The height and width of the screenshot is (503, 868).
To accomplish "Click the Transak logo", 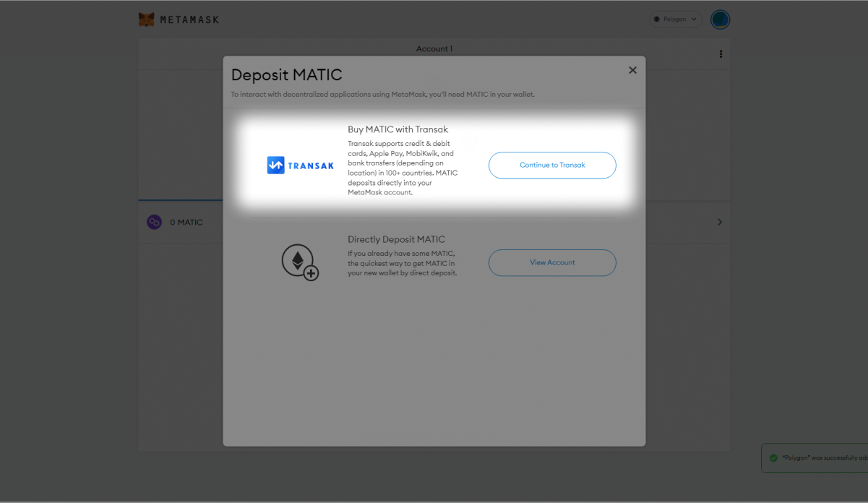I will pyautogui.click(x=301, y=165).
